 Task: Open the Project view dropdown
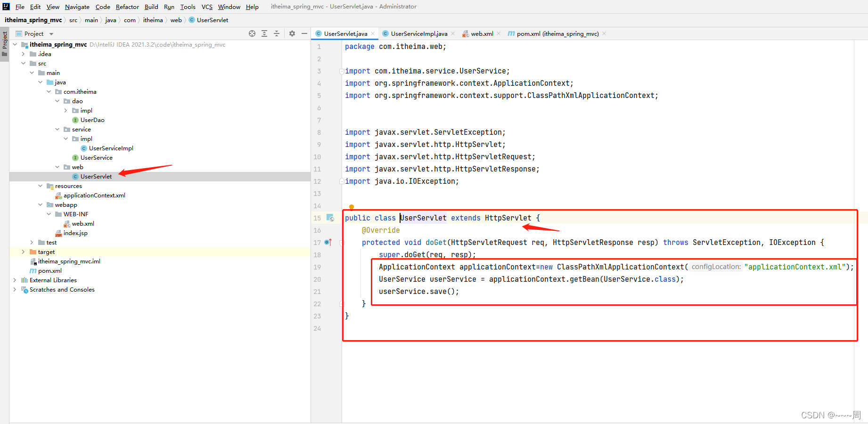point(51,34)
